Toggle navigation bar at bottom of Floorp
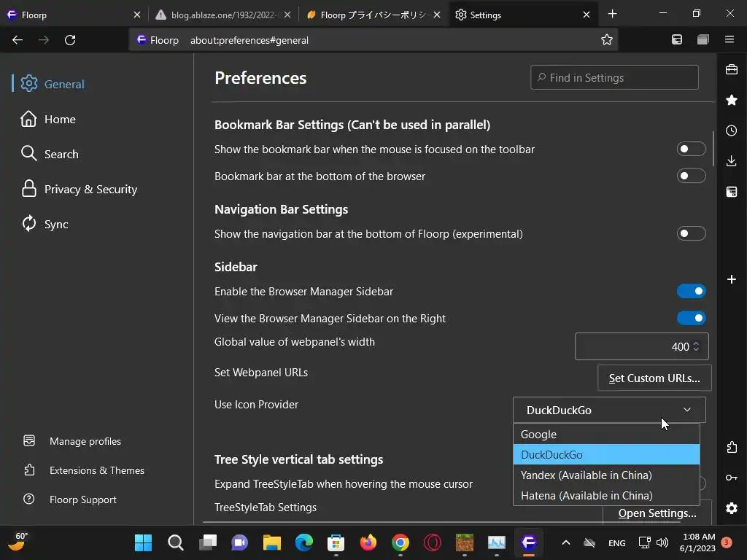Screen dimensions: 747x560 coord(692,233)
